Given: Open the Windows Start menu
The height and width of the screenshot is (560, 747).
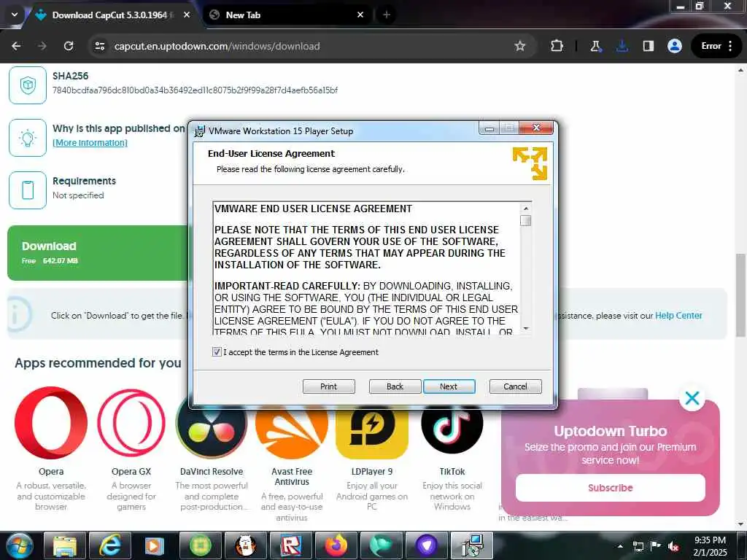Looking at the screenshot, I should tap(20, 545).
